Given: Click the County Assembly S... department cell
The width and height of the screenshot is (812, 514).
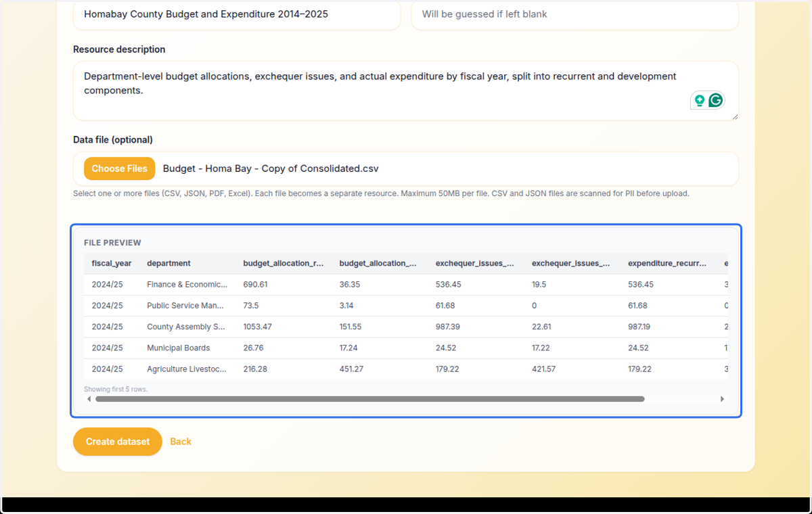Looking at the screenshot, I should coord(186,327).
